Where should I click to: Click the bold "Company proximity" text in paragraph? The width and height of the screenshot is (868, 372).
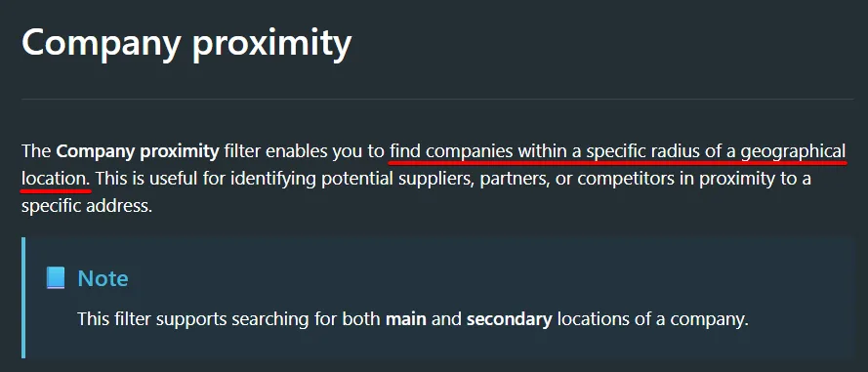[x=138, y=151]
